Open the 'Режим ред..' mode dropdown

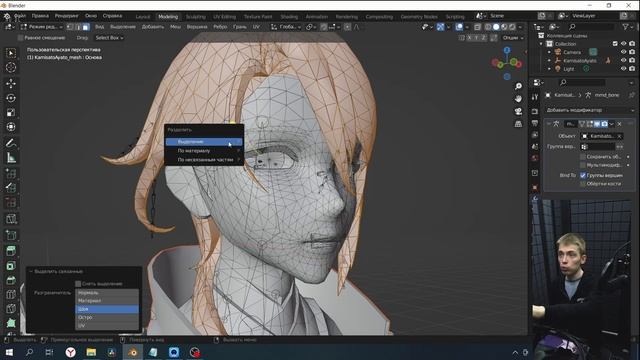click(41, 27)
